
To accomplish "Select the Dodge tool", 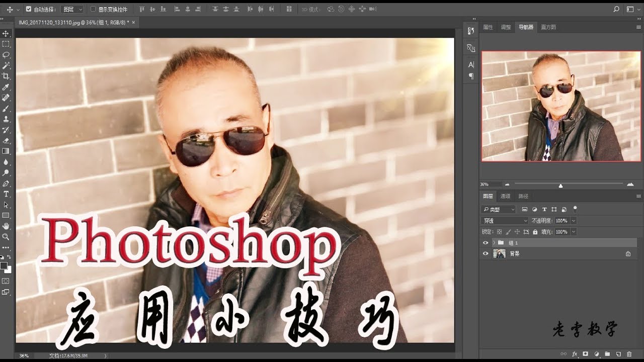I will pyautogui.click(x=6, y=172).
